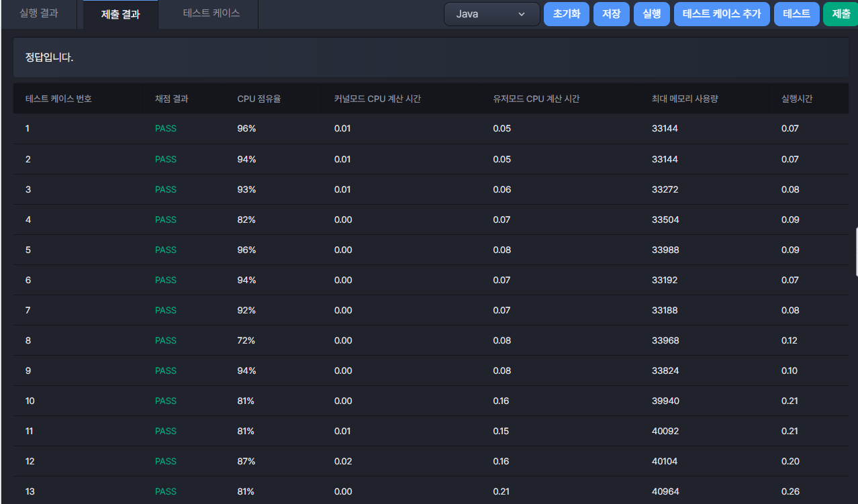Click user mode time 0.21 in row 13
Viewport: 858px width, 504px height.
tap(502, 491)
